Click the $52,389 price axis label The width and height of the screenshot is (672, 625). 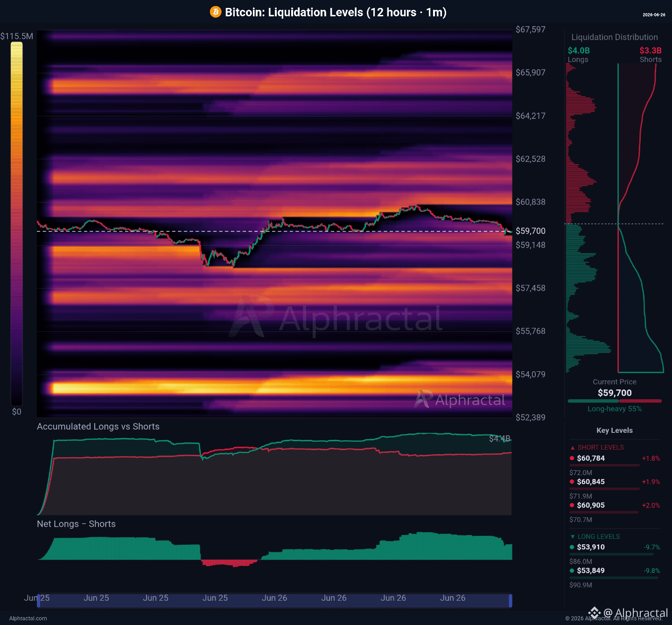(531, 417)
